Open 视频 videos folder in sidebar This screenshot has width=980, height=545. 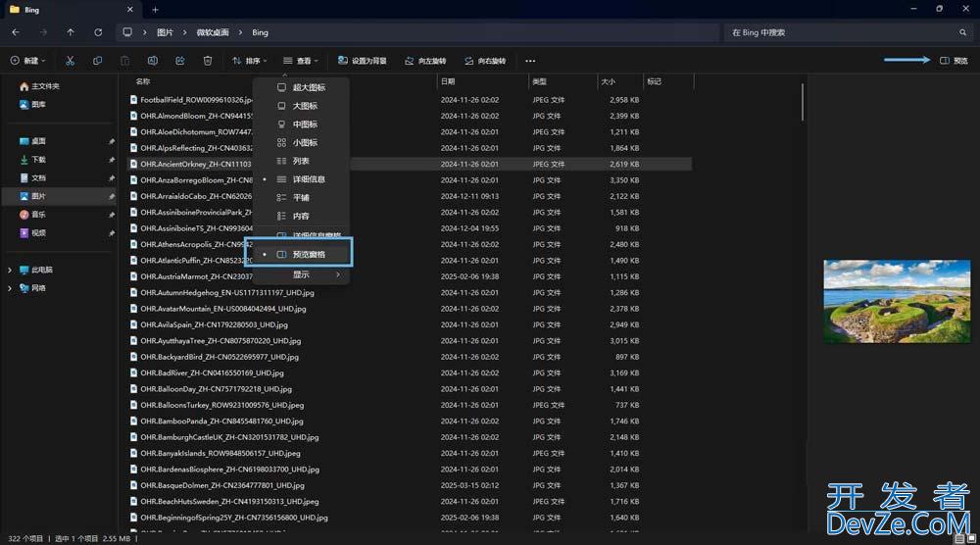[32, 233]
